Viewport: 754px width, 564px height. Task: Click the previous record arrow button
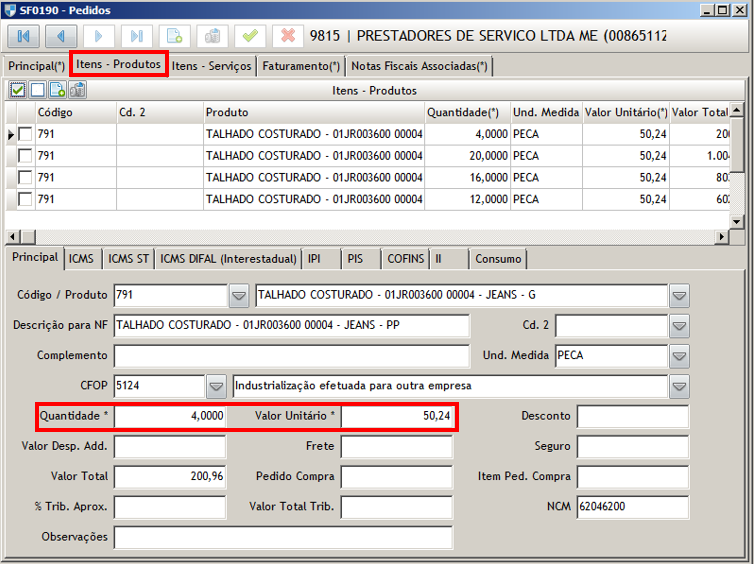pos(62,36)
